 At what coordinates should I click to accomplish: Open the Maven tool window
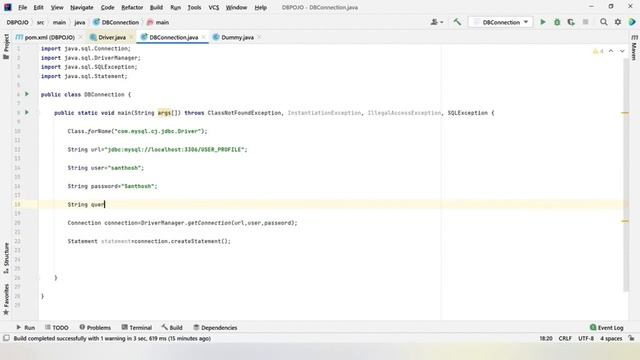[634, 48]
